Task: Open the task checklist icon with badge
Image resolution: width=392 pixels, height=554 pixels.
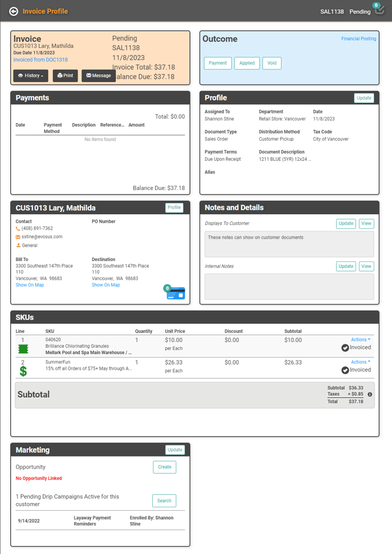Action: [x=379, y=11]
